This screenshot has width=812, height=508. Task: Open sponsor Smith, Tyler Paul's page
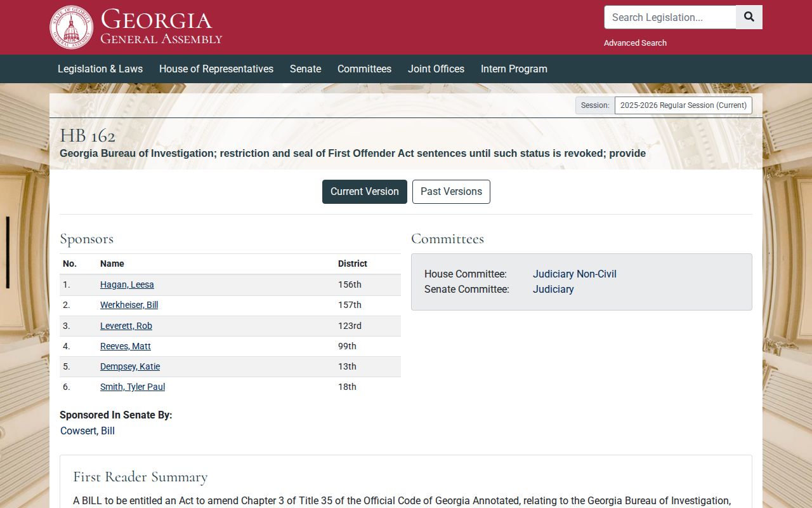click(x=133, y=387)
